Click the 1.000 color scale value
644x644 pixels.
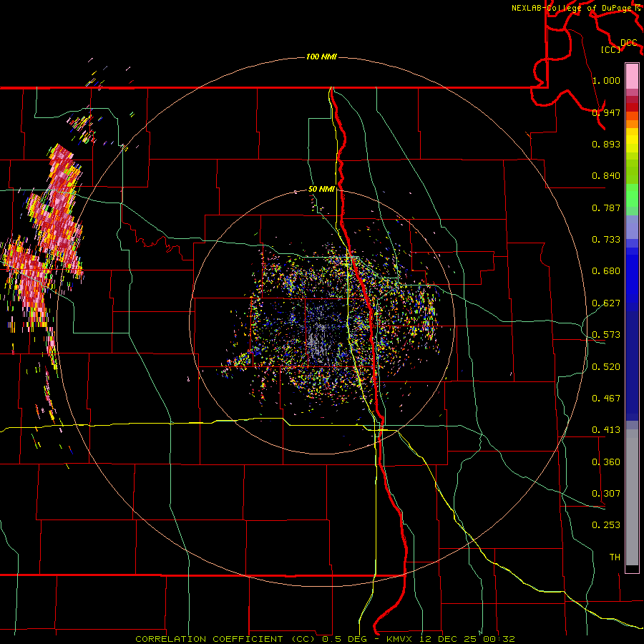click(606, 80)
